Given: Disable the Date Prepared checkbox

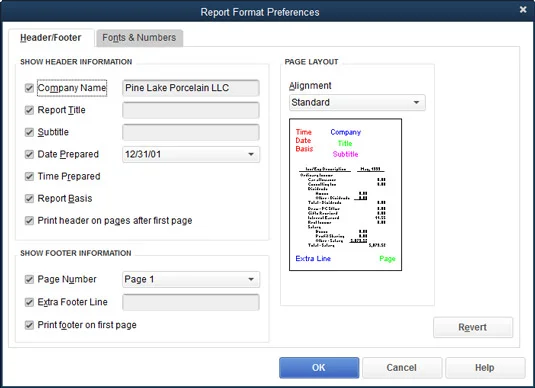Looking at the screenshot, I should [29, 154].
